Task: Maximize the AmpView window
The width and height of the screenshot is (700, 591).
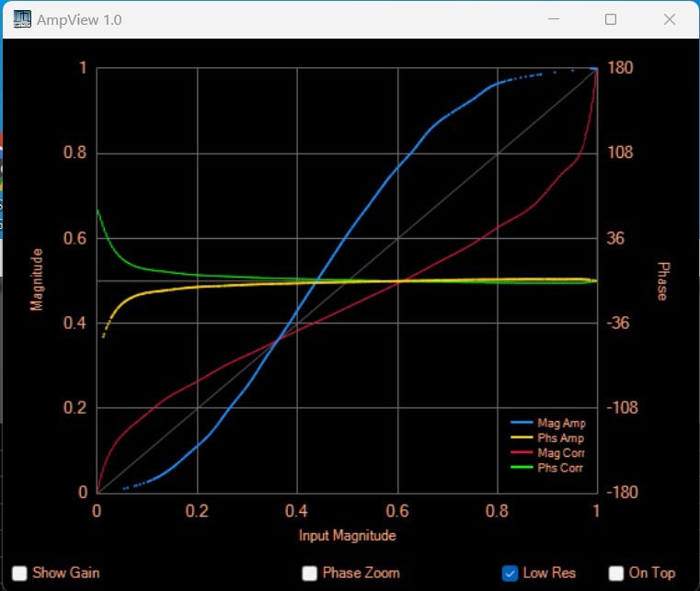Action: (x=611, y=19)
